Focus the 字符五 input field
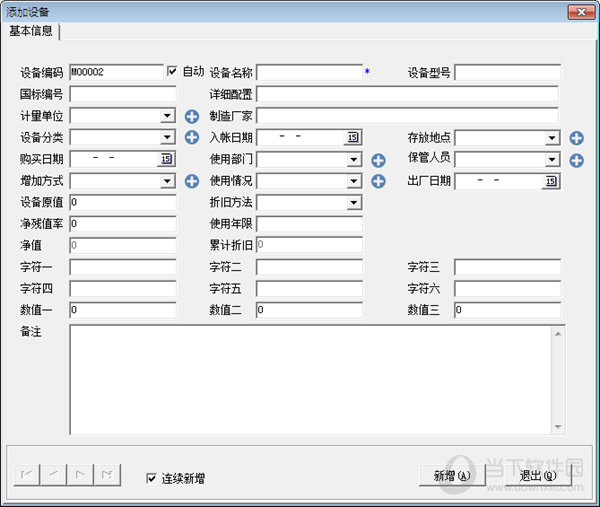Screen dimensions: 600x507 pyautogui.click(x=309, y=288)
